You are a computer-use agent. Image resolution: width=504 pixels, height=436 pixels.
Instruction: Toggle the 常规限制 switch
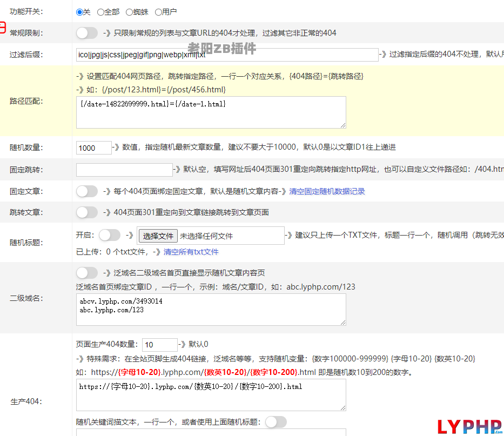pos(87,33)
